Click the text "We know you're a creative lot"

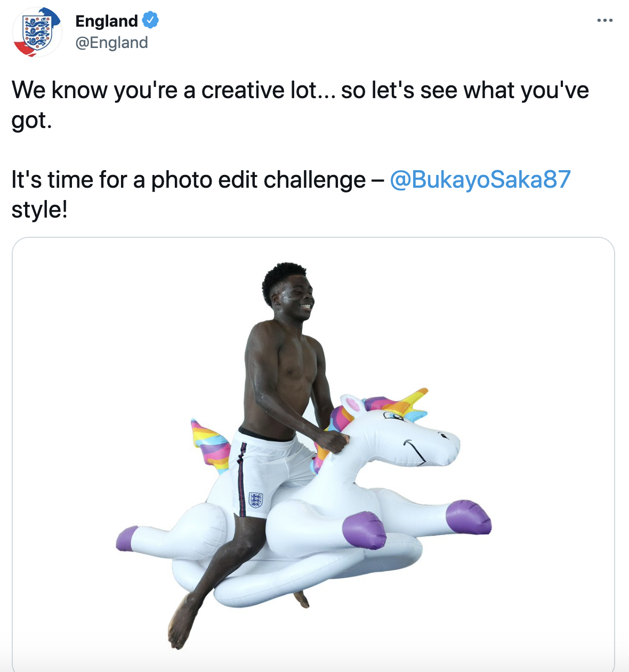[x=164, y=90]
